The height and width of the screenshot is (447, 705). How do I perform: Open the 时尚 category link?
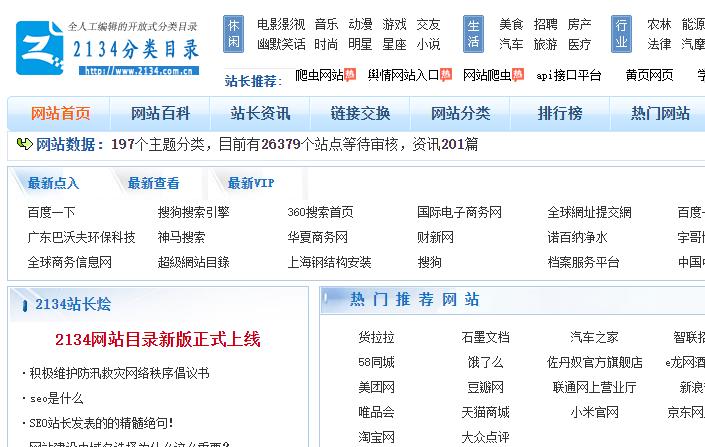(x=326, y=44)
